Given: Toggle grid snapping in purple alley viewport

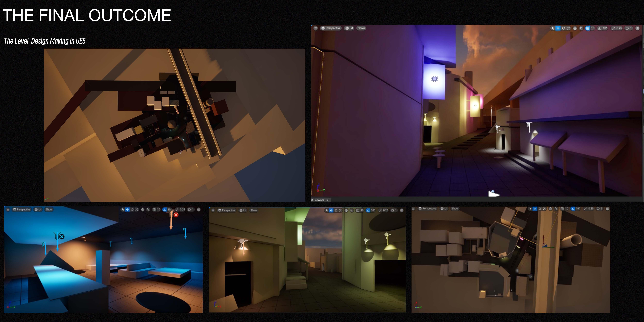Looking at the screenshot, I should click(x=587, y=28).
